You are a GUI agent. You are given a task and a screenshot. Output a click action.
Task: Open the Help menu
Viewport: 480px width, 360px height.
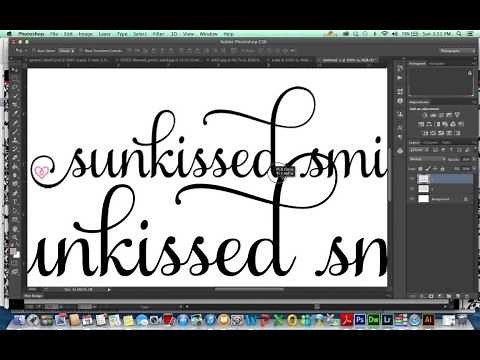229,34
